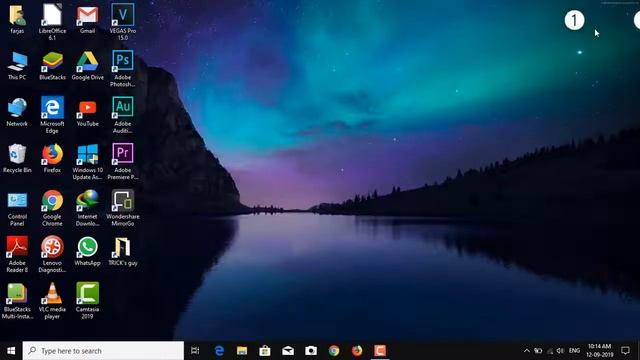Click the BlueStacks desktop icon
This screenshot has height=360, width=640.
[x=52, y=66]
